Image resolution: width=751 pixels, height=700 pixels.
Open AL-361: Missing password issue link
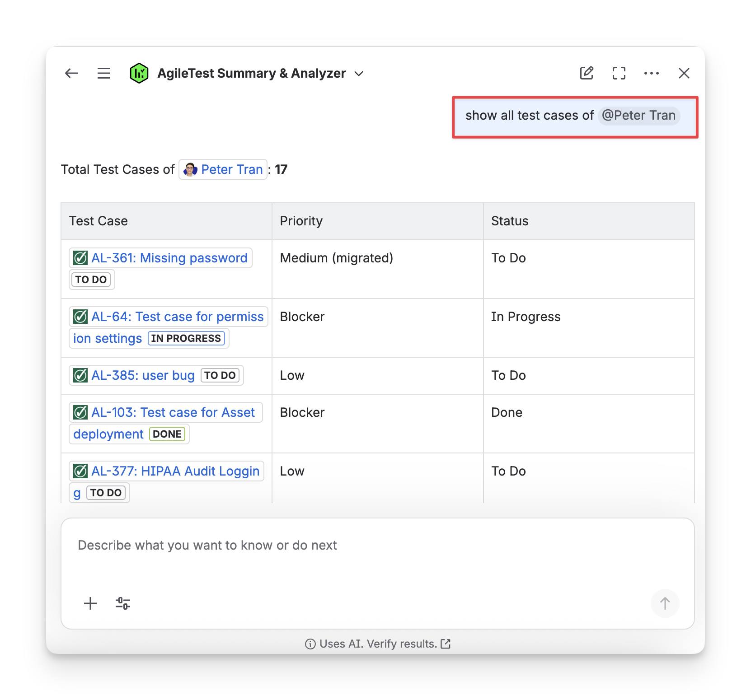(169, 258)
